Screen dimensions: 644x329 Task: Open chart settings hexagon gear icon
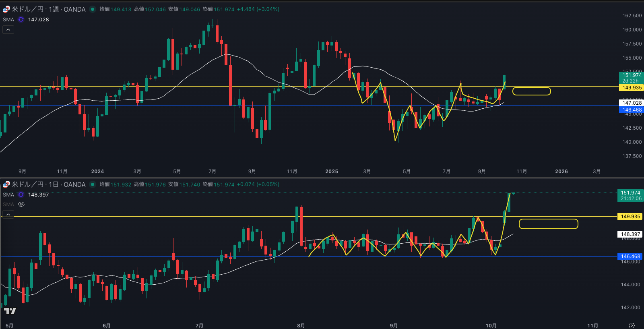pos(632,325)
